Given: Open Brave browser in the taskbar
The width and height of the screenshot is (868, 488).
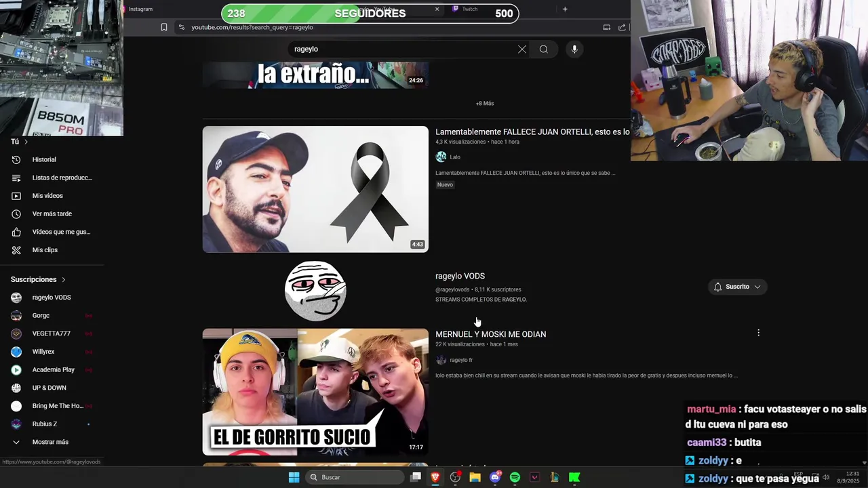Looking at the screenshot, I should tap(435, 477).
